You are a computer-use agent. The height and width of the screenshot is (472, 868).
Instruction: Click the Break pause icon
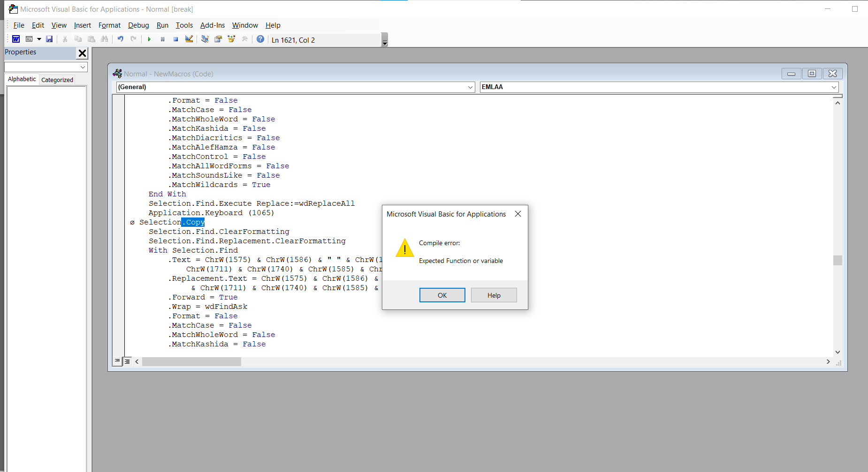click(162, 39)
